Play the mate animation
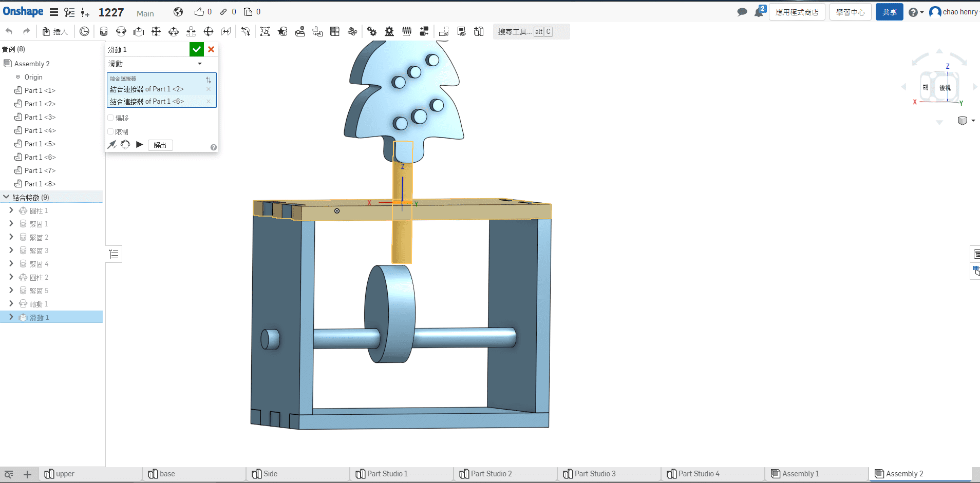980x483 pixels. [x=139, y=145]
